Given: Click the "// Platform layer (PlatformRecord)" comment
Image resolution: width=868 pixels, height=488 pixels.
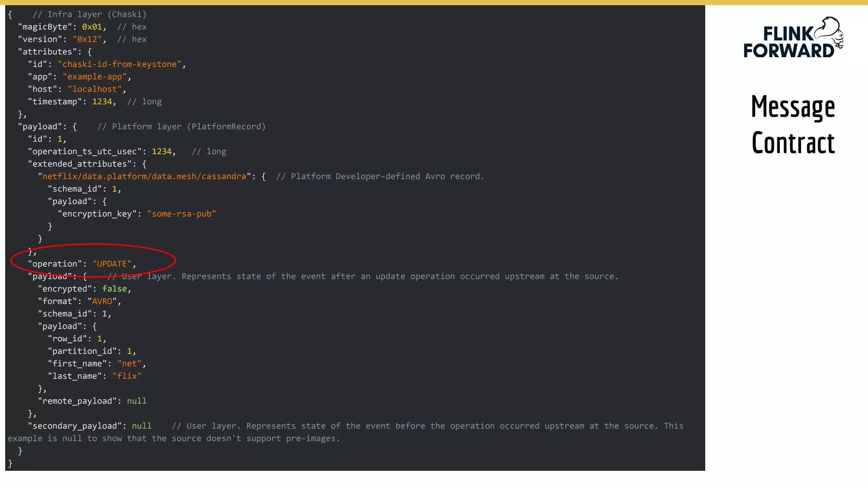Looking at the screenshot, I should coord(181,127).
